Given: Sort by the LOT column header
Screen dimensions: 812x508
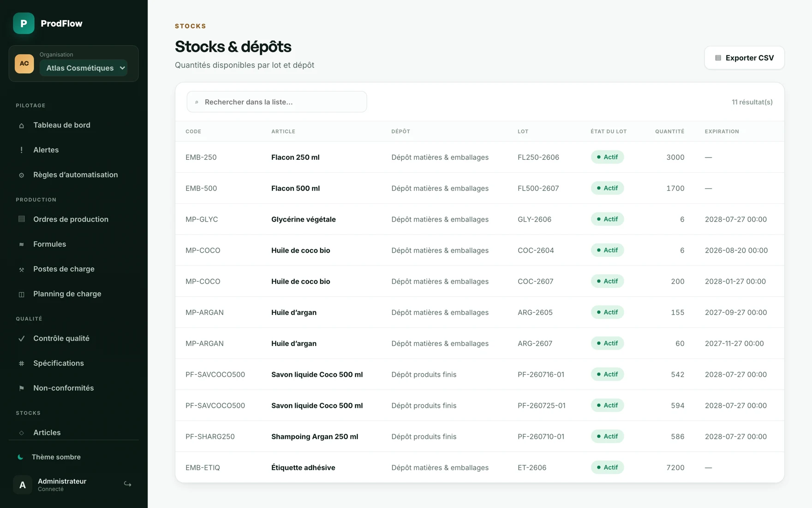Looking at the screenshot, I should pyautogui.click(x=523, y=132).
